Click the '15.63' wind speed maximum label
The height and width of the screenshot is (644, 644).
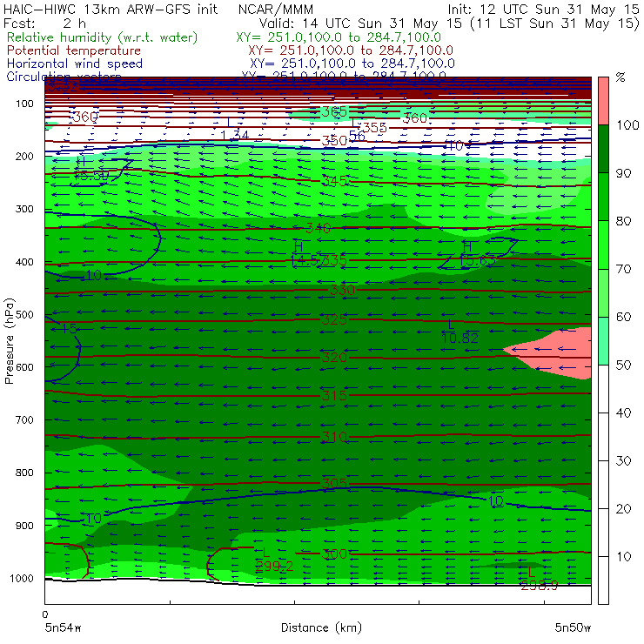coord(477,260)
